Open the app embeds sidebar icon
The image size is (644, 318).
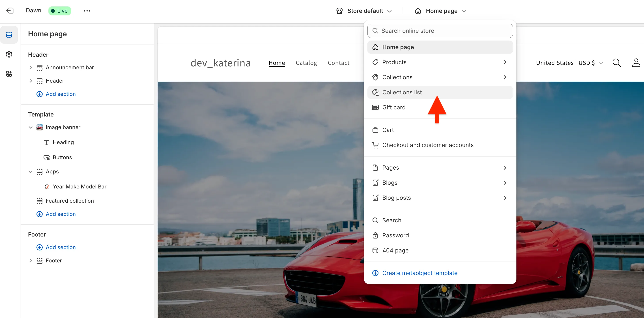click(x=9, y=74)
